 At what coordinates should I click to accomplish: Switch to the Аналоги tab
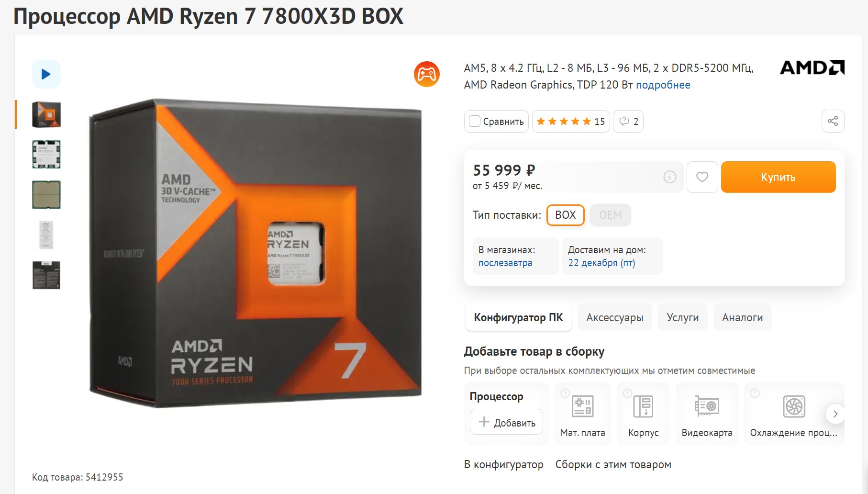click(742, 317)
